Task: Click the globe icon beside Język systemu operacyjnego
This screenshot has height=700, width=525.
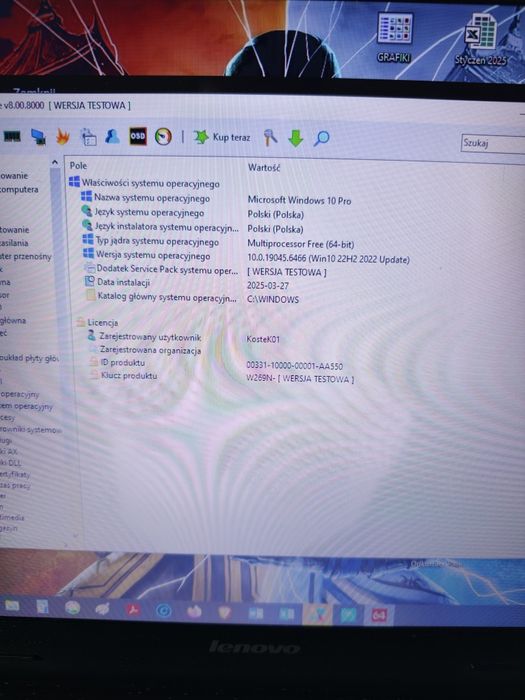Action: (x=87, y=211)
